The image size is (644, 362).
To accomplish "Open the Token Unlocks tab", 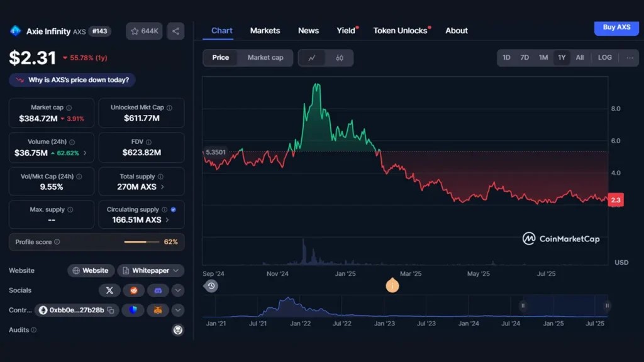I will coord(400,31).
